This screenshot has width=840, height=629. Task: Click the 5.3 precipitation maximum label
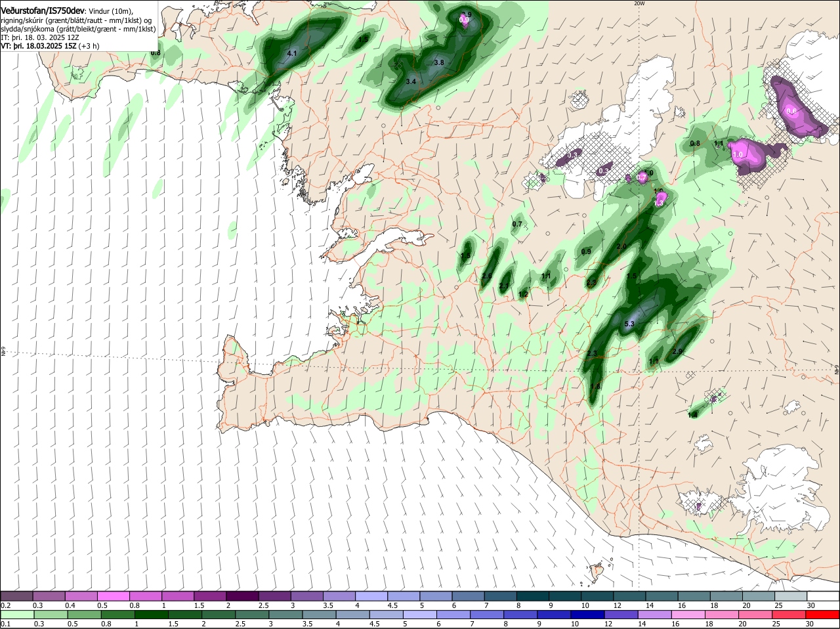pyautogui.click(x=629, y=324)
